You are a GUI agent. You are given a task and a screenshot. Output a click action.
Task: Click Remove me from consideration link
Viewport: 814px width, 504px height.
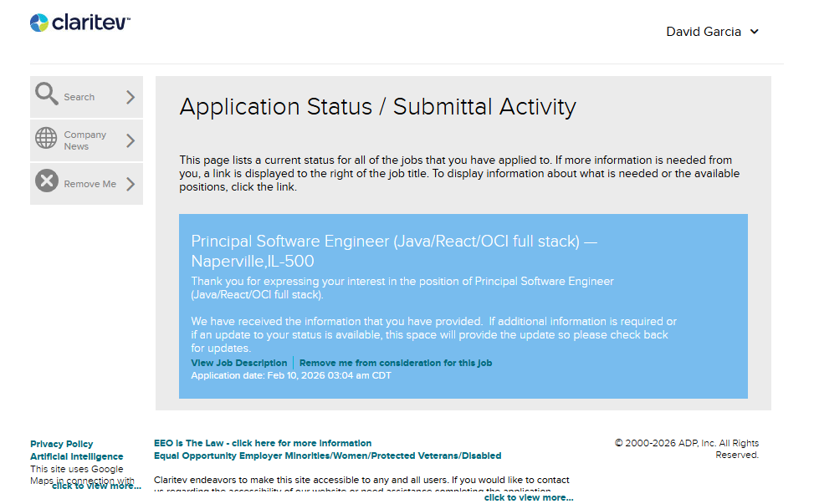[x=396, y=363]
